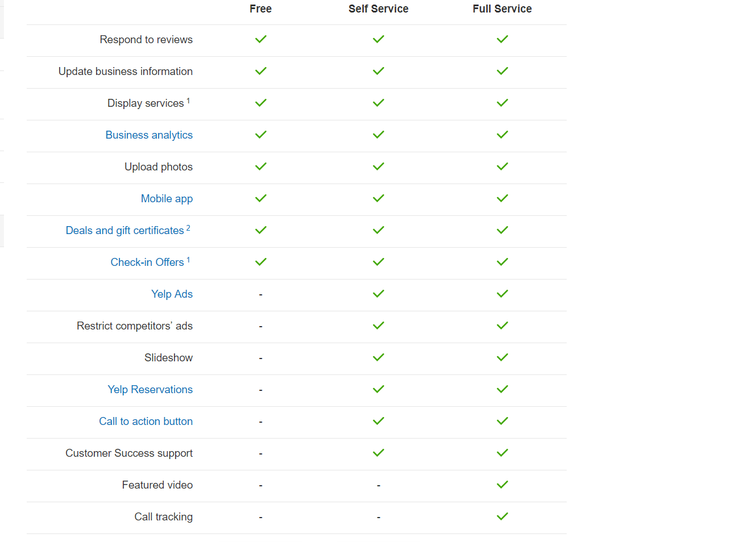Viewport: 756px width, 542px height.
Task: Click the Full Service checkmark for Featured video
Action: coord(502,485)
